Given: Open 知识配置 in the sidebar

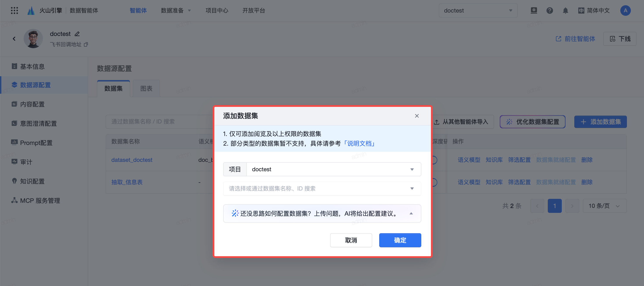Looking at the screenshot, I should [x=32, y=181].
